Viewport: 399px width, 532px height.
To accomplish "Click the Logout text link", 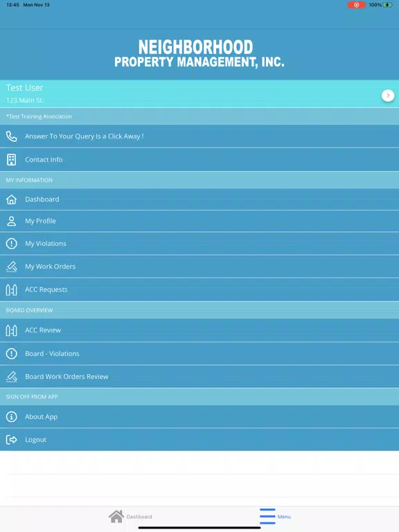I will click(35, 440).
